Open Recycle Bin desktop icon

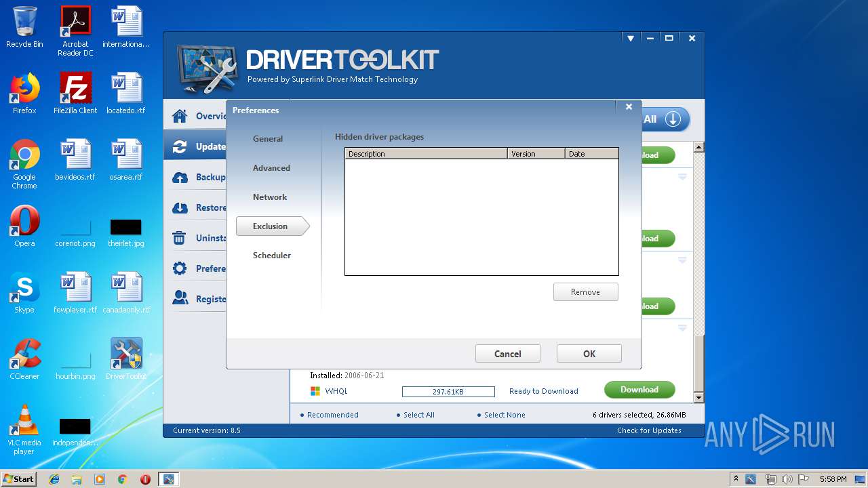(x=24, y=27)
